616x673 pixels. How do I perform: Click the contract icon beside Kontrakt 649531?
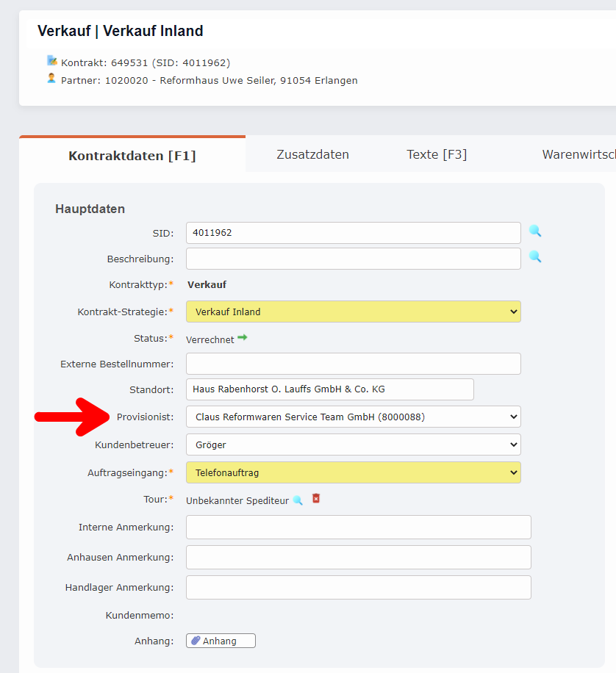point(51,62)
